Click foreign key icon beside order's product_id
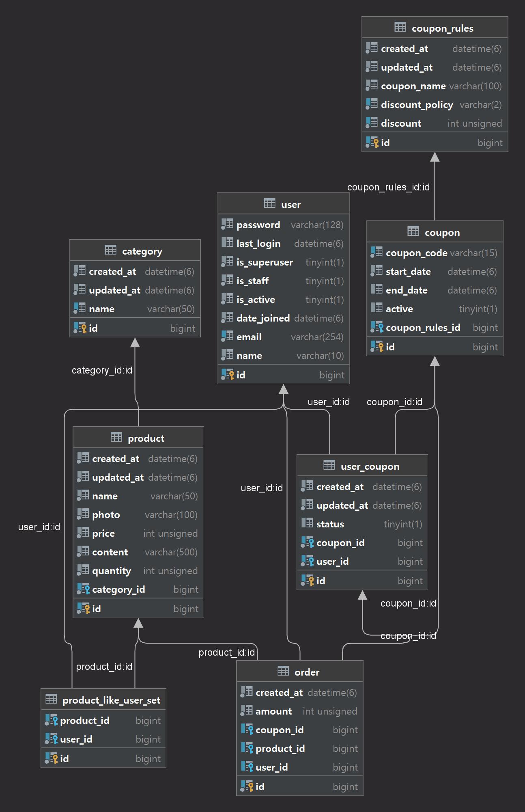Image resolution: width=525 pixels, height=812 pixels. click(247, 748)
